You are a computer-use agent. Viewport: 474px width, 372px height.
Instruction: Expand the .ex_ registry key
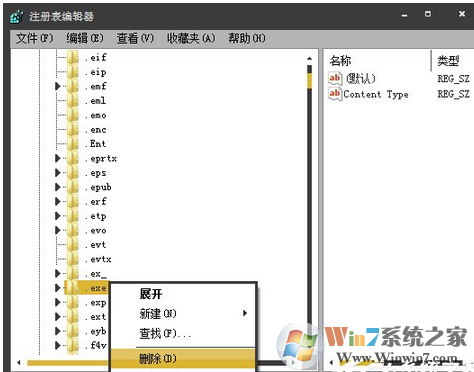tap(58, 273)
